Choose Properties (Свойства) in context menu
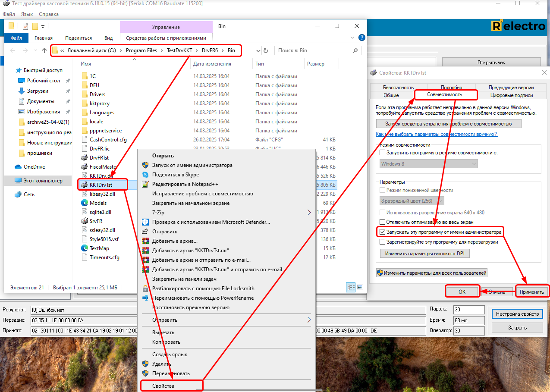The image size is (550, 392). click(163, 386)
